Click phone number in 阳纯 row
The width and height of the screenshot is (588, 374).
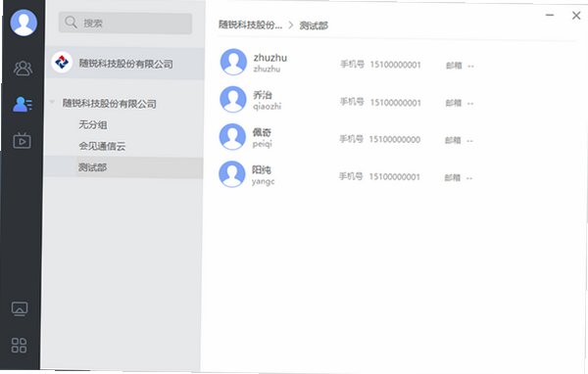point(394,177)
